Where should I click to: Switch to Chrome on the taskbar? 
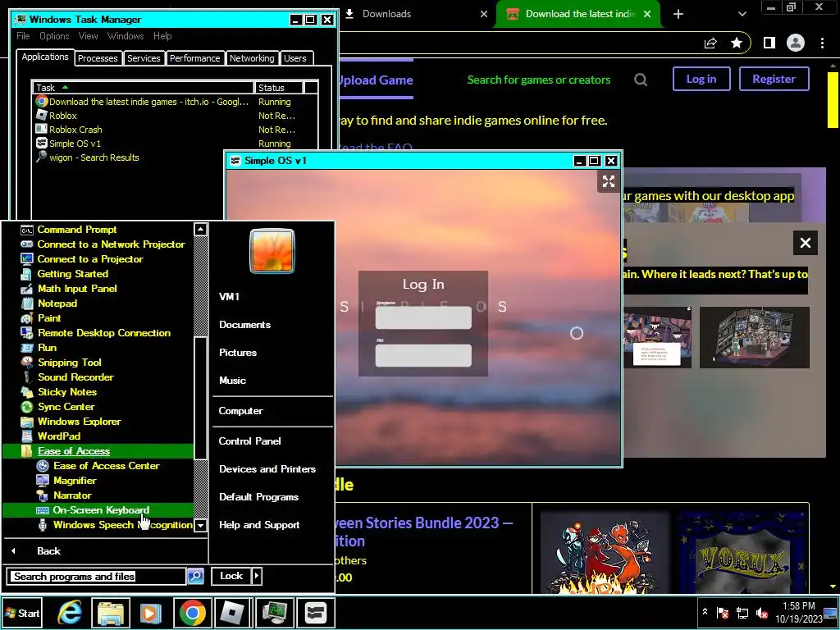click(192, 612)
